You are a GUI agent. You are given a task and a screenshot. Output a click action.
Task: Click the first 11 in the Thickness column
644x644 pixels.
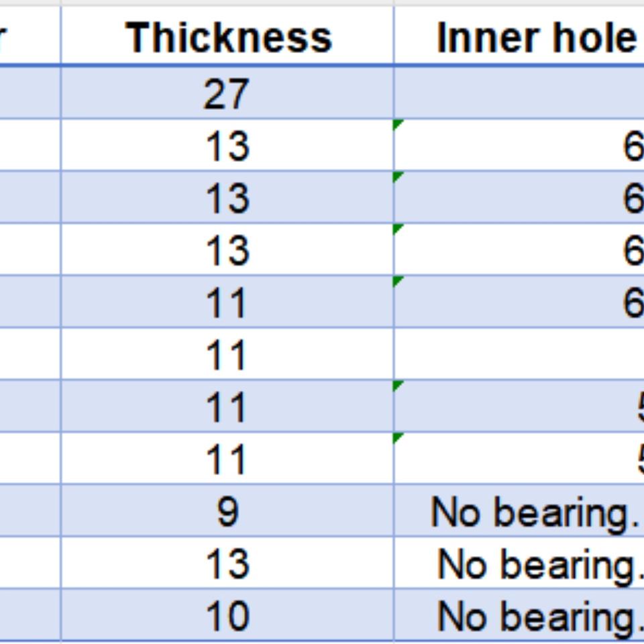tap(227, 303)
